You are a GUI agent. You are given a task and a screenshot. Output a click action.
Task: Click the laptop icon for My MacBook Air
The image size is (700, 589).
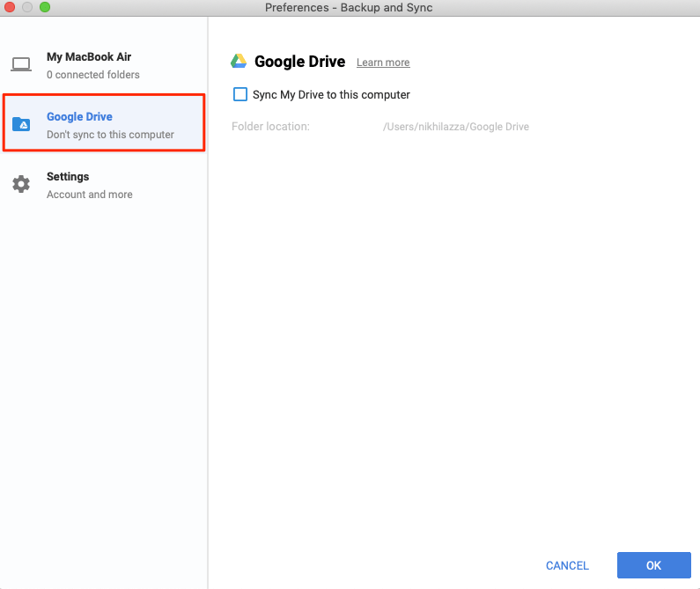[x=21, y=64]
